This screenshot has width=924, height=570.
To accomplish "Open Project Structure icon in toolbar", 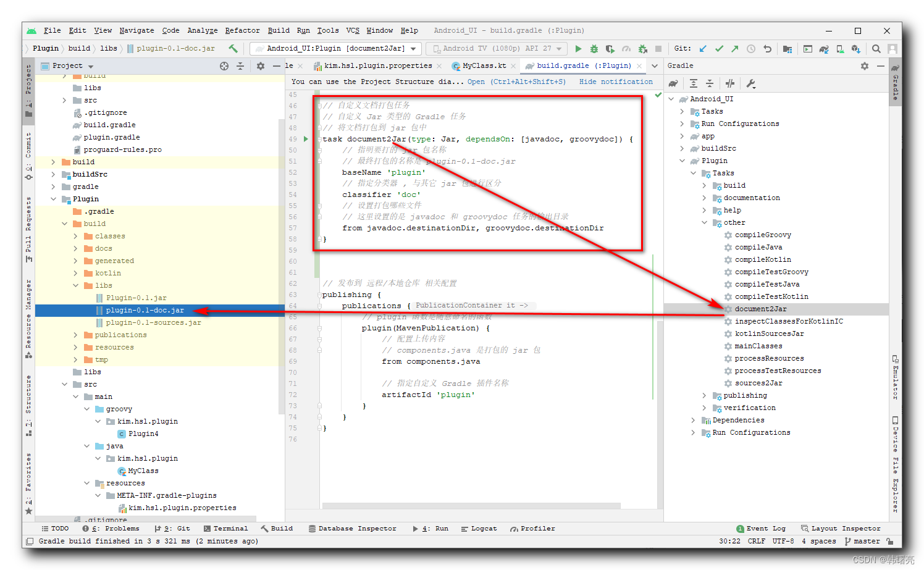I will coord(787,49).
